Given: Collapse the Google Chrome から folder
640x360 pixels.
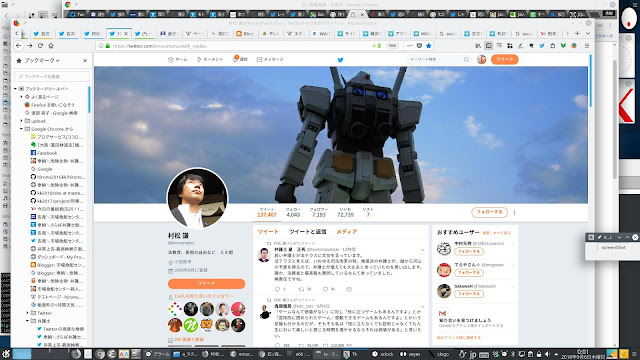Looking at the screenshot, I should (x=22, y=129).
